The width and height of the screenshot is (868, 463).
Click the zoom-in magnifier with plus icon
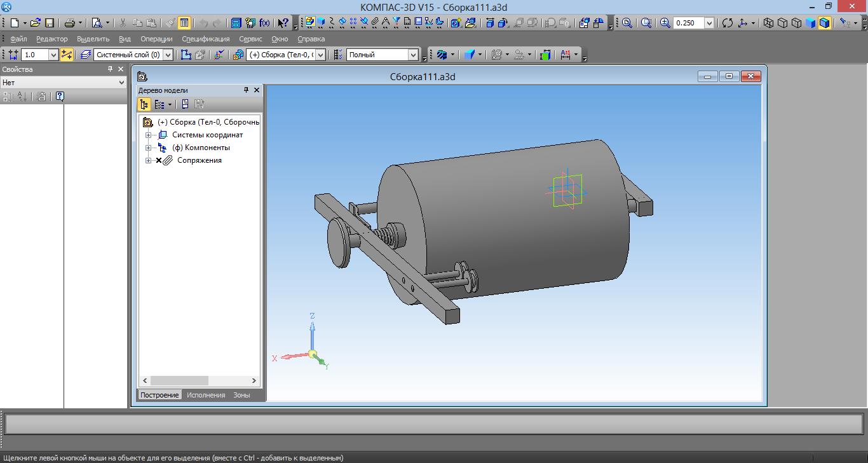(665, 23)
